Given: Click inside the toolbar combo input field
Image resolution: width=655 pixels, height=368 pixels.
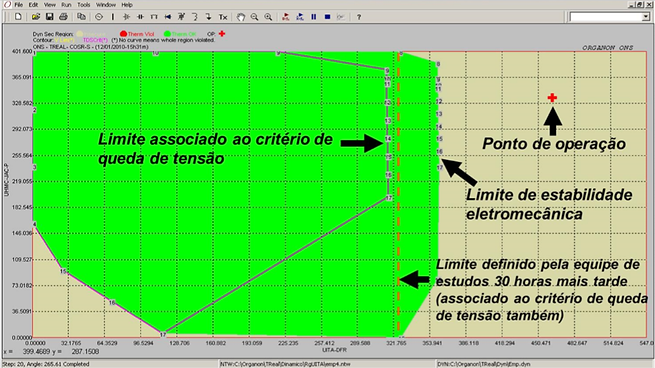Looking at the screenshot, I should coord(606,17).
